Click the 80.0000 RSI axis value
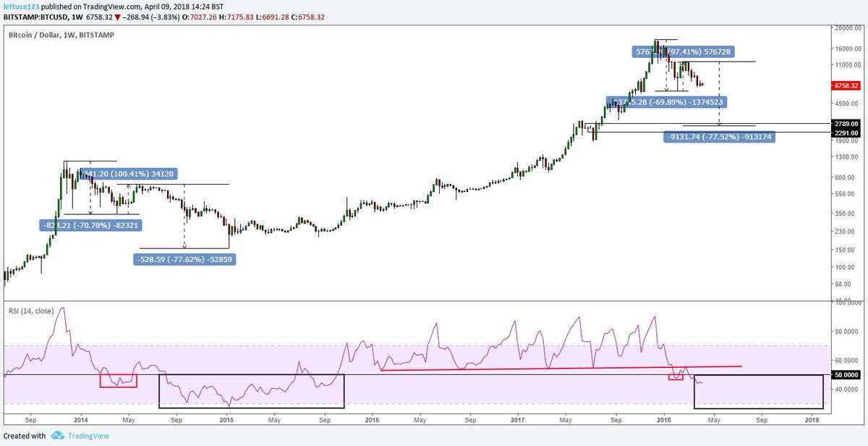 tap(846, 332)
